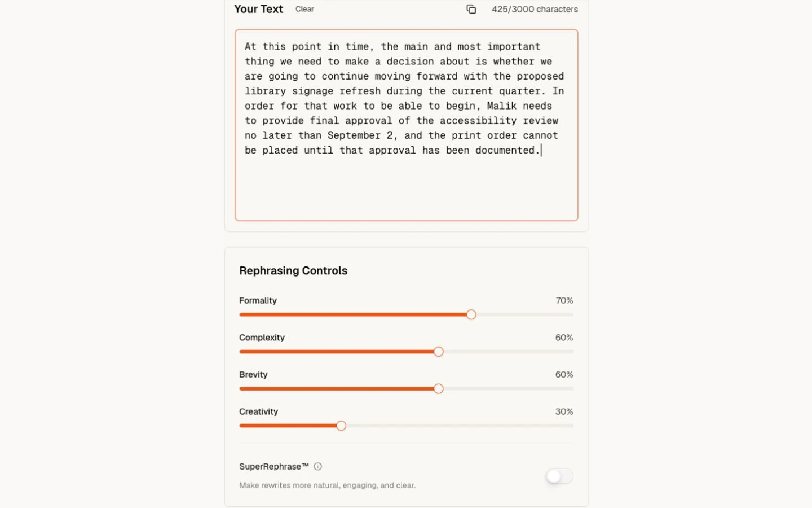
Task: Click the Rephrasing Controls heading
Action: pyautogui.click(x=293, y=271)
